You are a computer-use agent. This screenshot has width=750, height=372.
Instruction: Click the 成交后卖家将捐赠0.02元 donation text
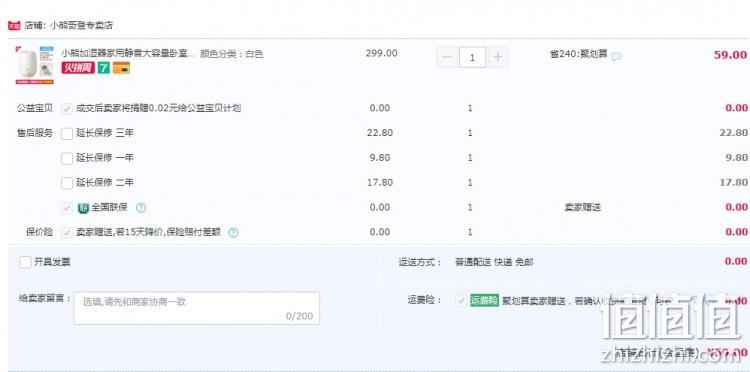[158, 108]
